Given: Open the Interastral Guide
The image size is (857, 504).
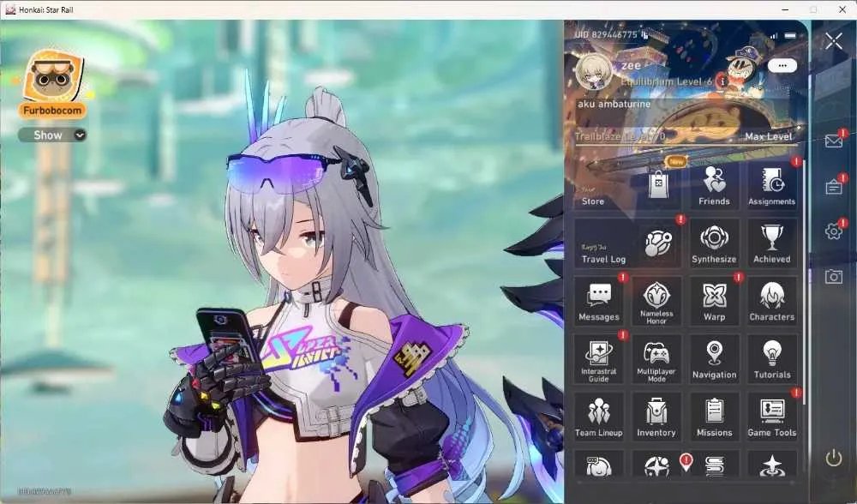Looking at the screenshot, I should (599, 359).
